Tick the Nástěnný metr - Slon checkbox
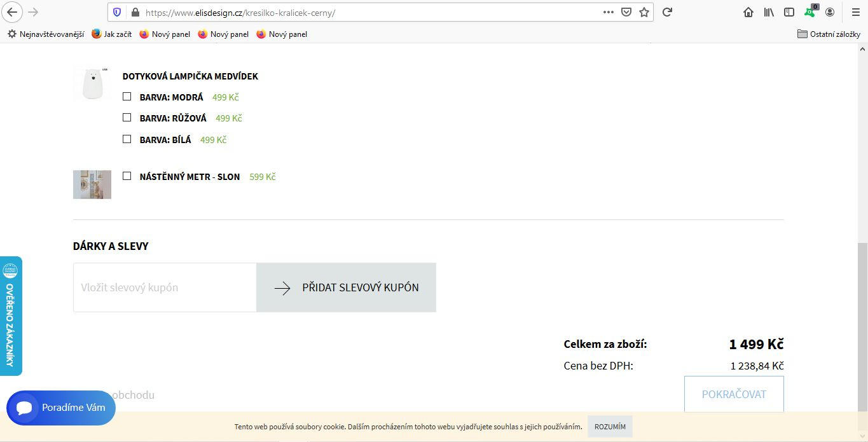 pos(127,176)
